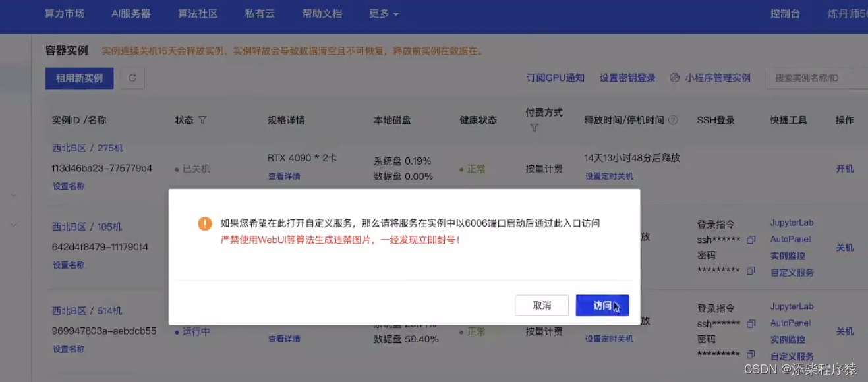Click the 取消 button in dialog
The width and height of the screenshot is (868, 382).
[x=542, y=305]
